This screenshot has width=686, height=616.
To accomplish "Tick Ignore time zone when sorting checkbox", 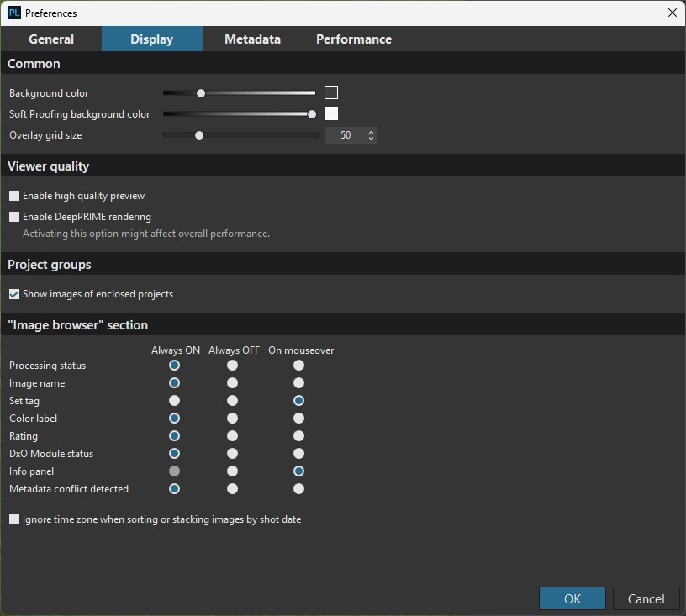I will [14, 519].
